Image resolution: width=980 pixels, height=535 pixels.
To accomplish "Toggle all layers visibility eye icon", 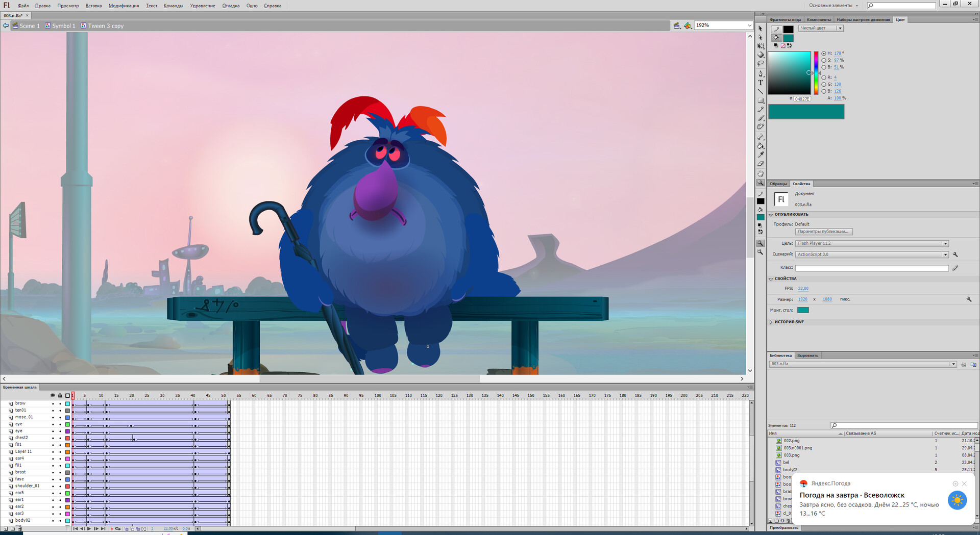I will (53, 395).
